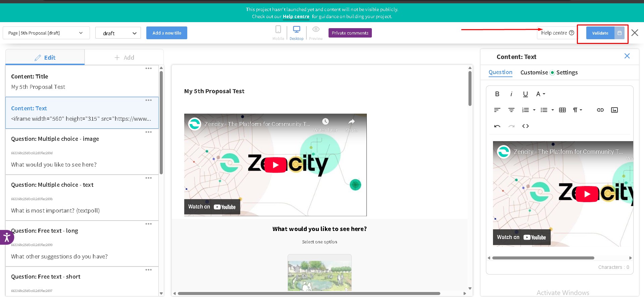Open options menu for Content: Text tile
This screenshot has height=297, width=644.
coord(149,100)
